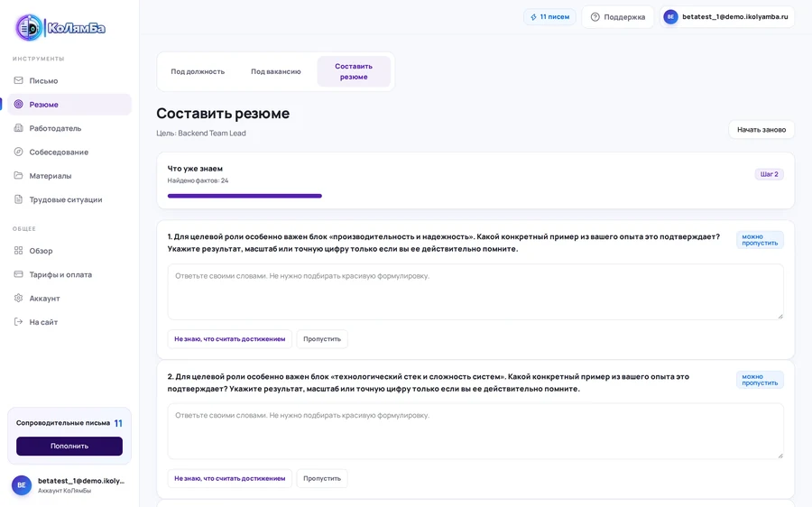Click Не знаю, что считать достижением for question 2

pos(230,478)
